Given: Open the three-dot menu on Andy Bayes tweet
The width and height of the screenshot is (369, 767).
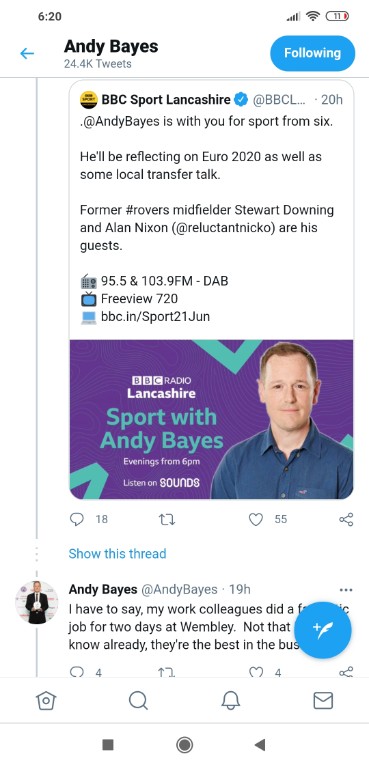Looking at the screenshot, I should pos(346,589).
